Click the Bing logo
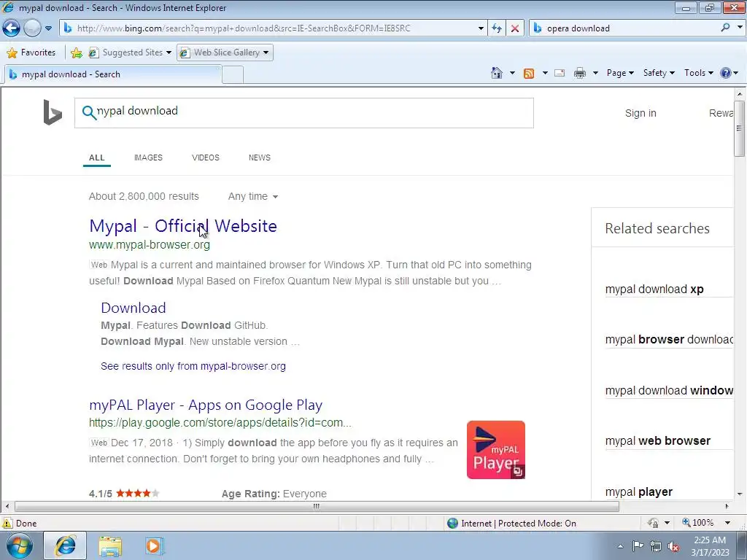Screen dimensions: 747x560 point(53,112)
